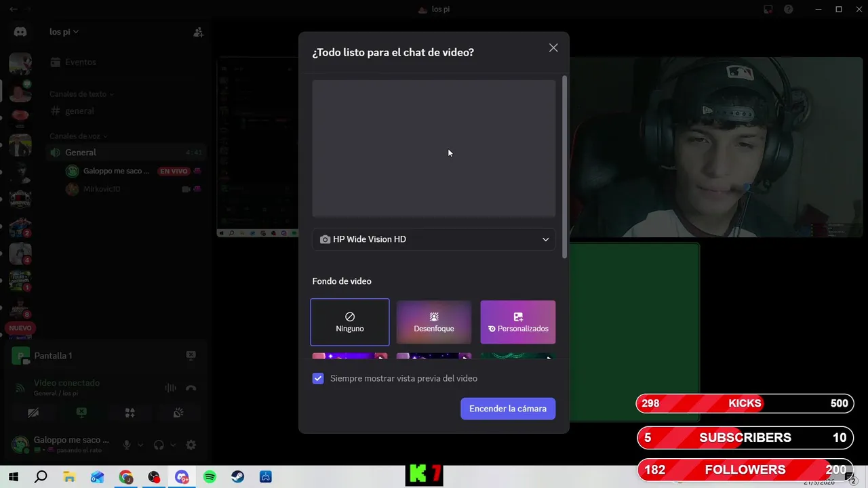Click the camera icon next to Mirkovic10
This screenshot has height=488, width=868.
coord(186,190)
